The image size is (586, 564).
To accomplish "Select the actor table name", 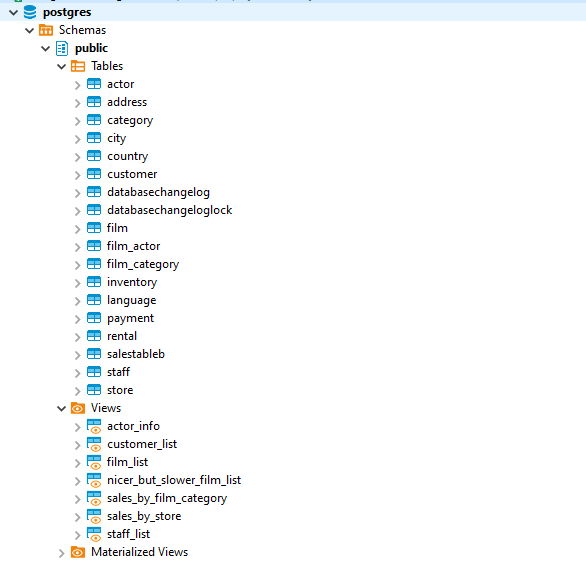I will [x=120, y=84].
